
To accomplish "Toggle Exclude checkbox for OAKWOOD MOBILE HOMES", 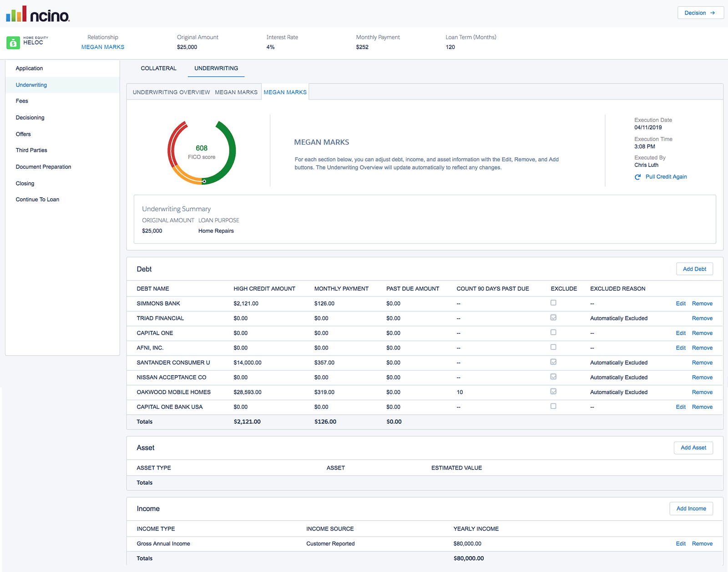I will 553,391.
